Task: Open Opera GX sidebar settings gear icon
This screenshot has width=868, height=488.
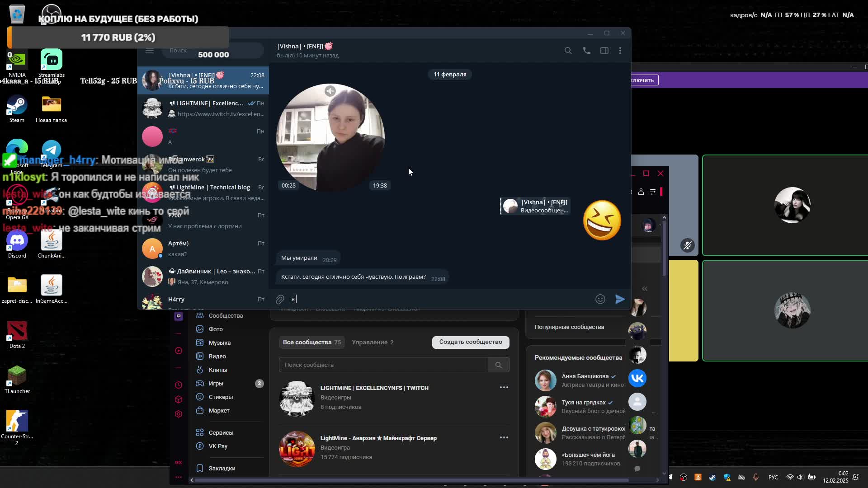Action: 179,414
